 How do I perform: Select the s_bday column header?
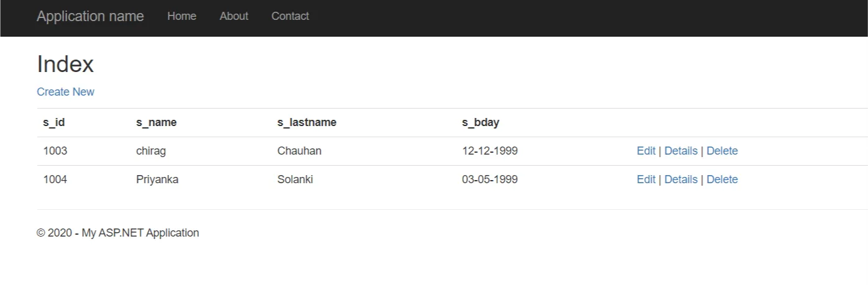[481, 122]
